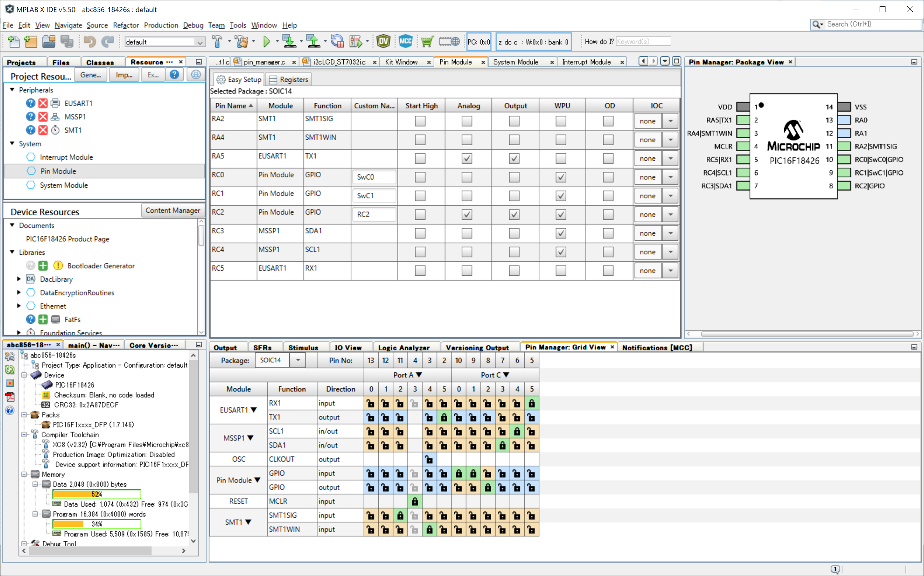Click Read Device Memory icon

(313, 42)
